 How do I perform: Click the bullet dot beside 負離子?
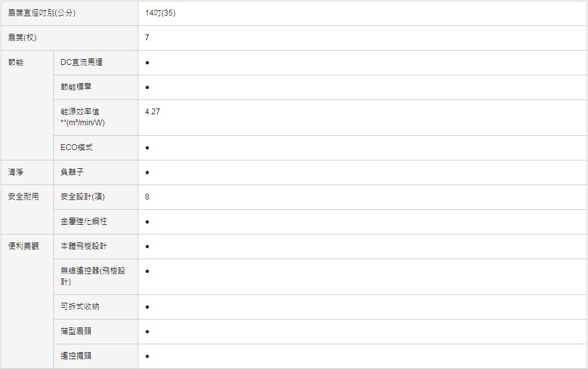[147, 173]
